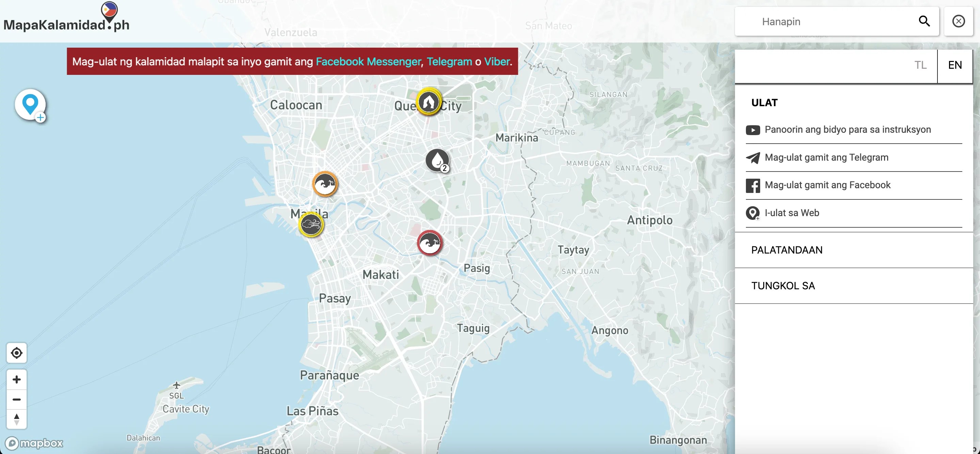Viewport: 980px width, 454px height.
Task: Switch language to EN
Action: click(954, 65)
